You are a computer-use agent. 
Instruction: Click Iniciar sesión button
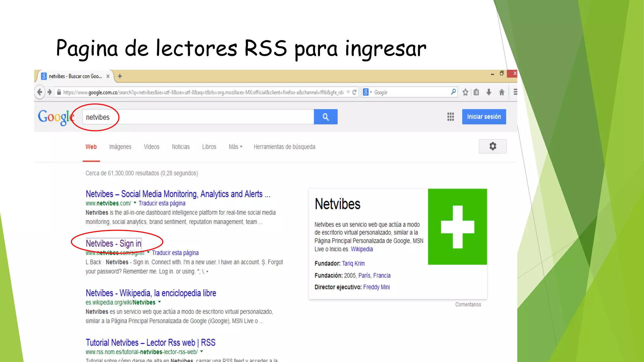[484, 117]
